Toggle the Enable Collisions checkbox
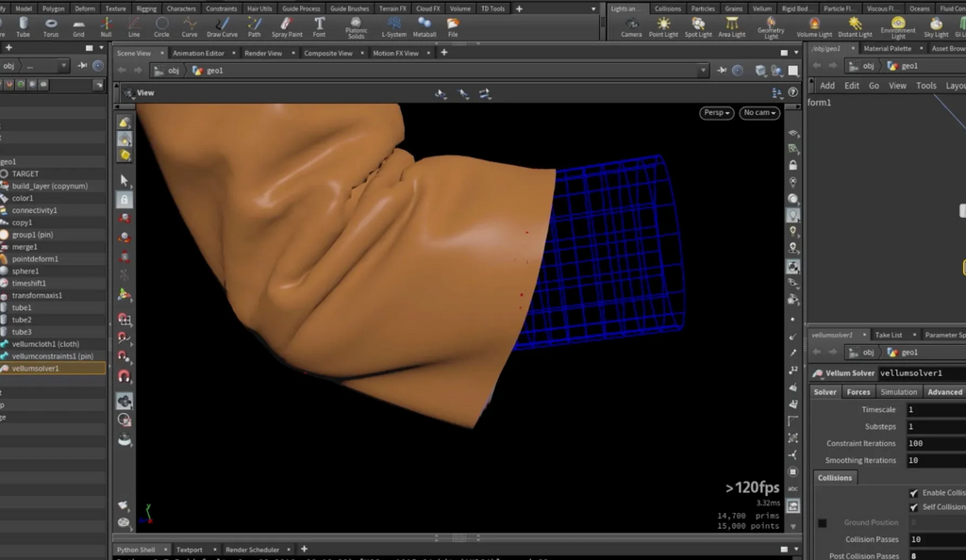Viewport: 966px width, 560px height. (x=912, y=491)
